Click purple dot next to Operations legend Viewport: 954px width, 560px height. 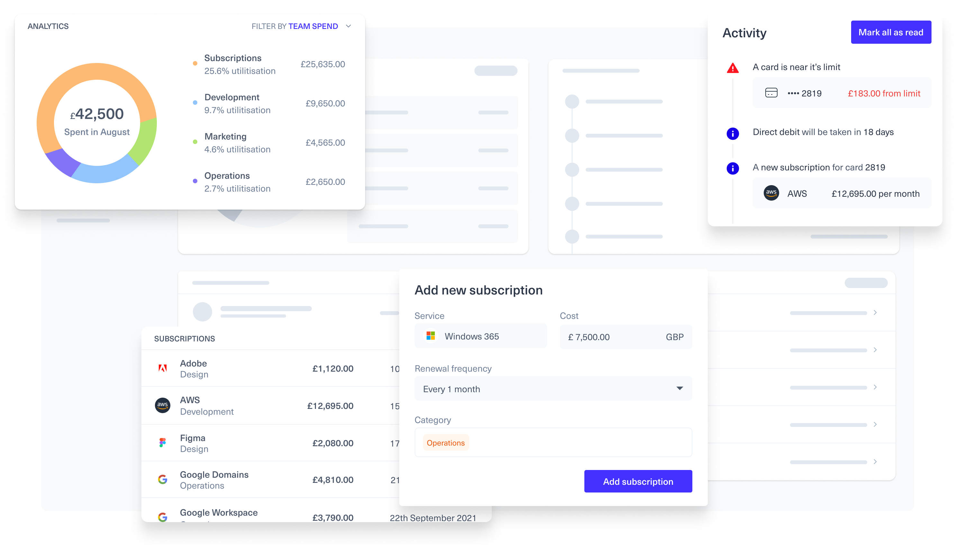point(195,181)
